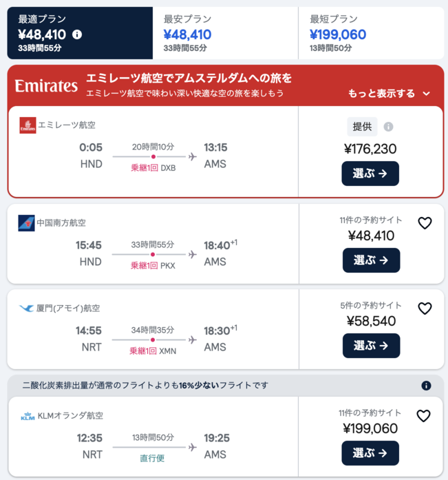Viewport: 448px width, 480px height.
Task: Click Xiamen Air airline logo
Action: 27,309
